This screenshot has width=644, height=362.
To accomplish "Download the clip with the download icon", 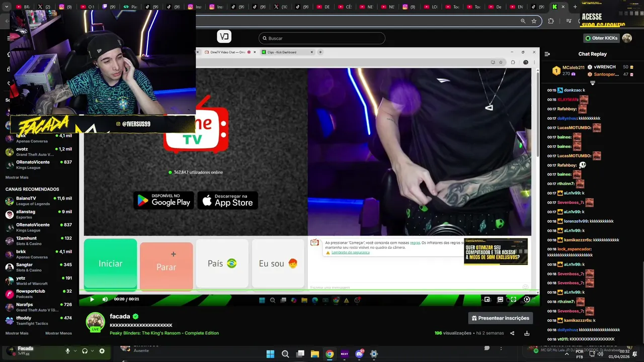I will point(527,333).
